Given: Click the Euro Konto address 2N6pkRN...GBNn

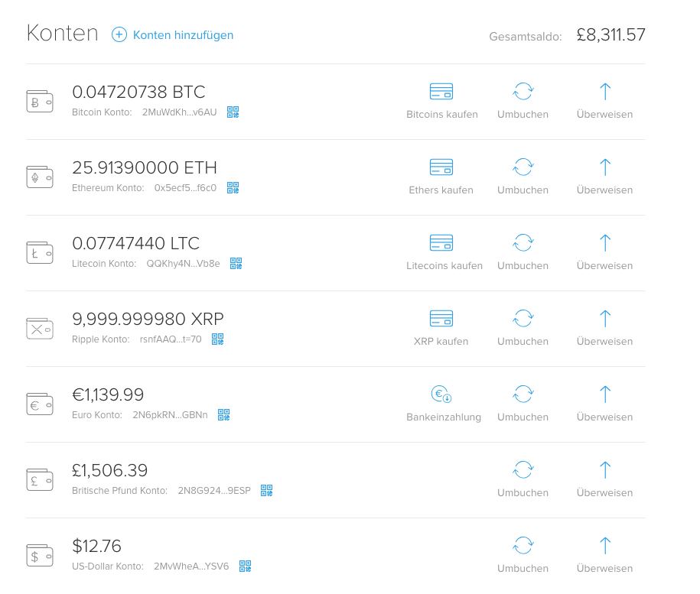Looking at the screenshot, I should coord(170,415).
